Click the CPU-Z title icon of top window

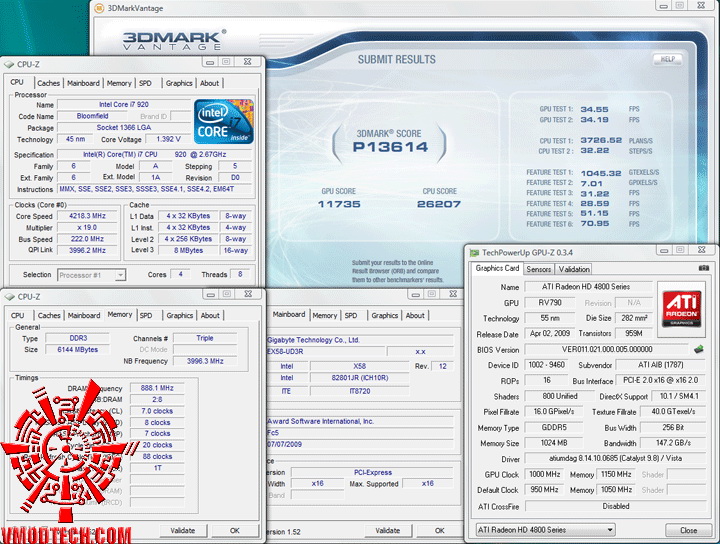9,65
